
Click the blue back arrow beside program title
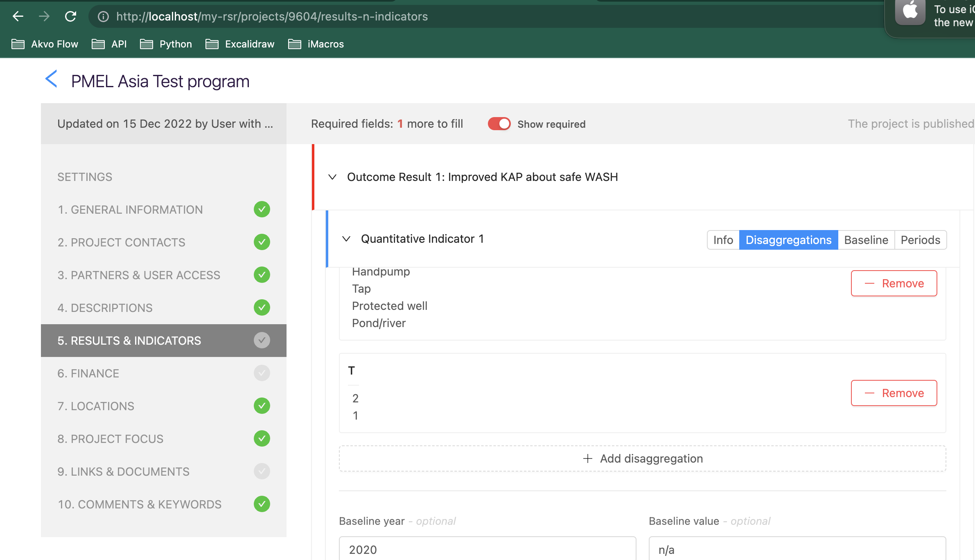pos(51,79)
